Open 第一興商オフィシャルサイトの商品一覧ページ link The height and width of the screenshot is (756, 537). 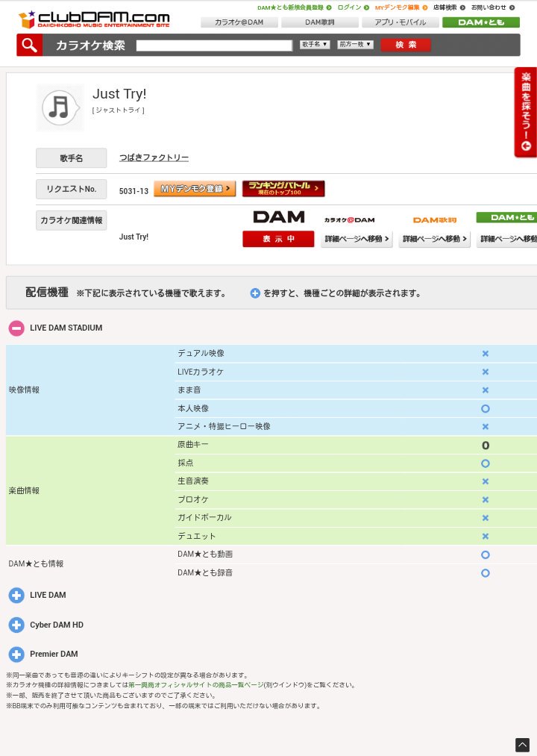195,685
